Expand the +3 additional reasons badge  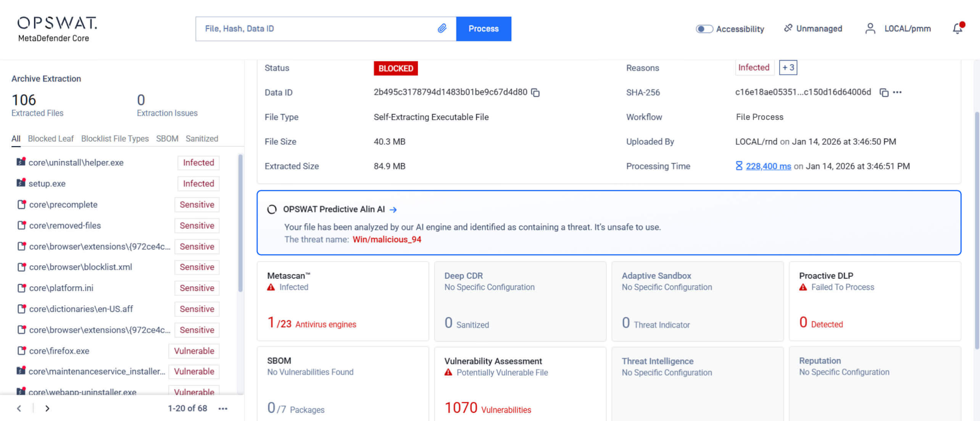(x=788, y=68)
